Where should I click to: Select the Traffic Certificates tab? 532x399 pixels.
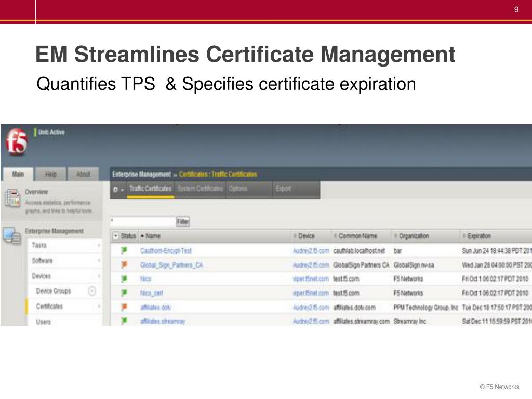[x=150, y=189]
